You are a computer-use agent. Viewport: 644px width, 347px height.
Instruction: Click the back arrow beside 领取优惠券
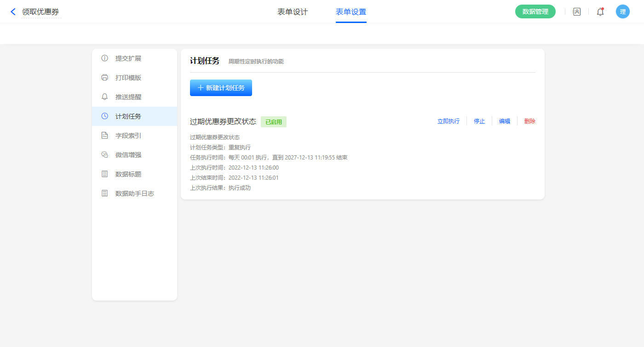coord(13,12)
